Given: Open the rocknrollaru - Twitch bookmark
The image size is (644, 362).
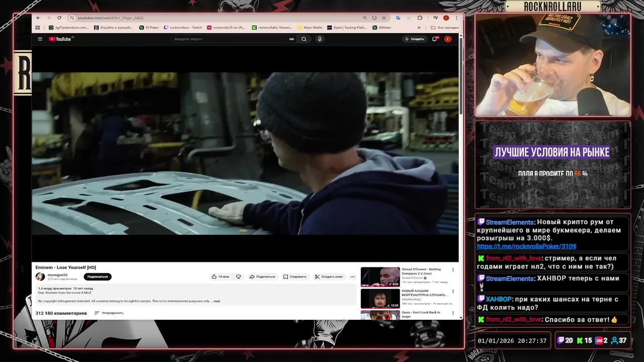Looking at the screenshot, I should [183, 28].
